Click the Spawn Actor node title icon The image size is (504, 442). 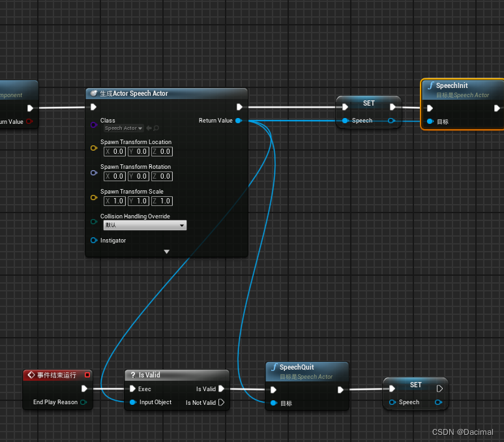coord(95,94)
